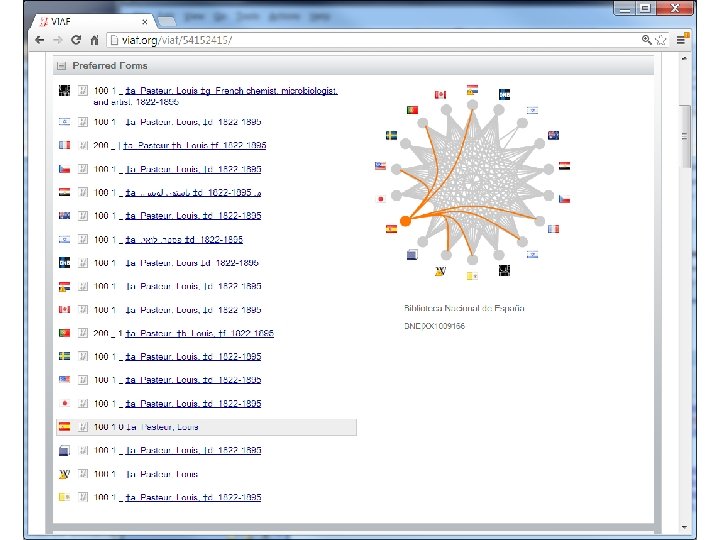Click the browser back arrow
Viewport: 720px width, 540px height.
39,40
